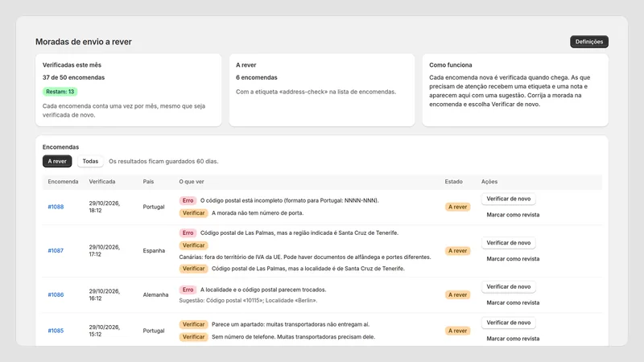Click the 'Como funciona' card heading

[x=451, y=65]
